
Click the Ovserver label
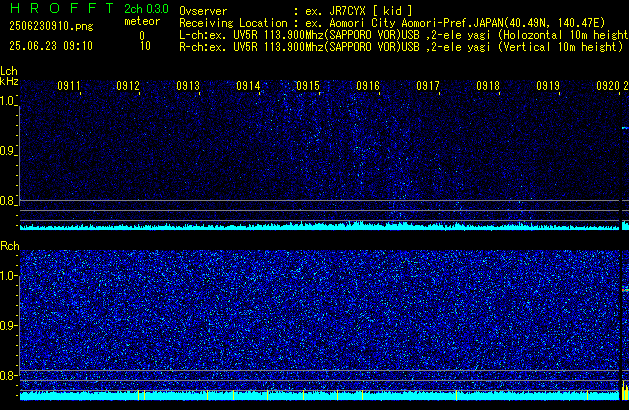[x=203, y=11]
